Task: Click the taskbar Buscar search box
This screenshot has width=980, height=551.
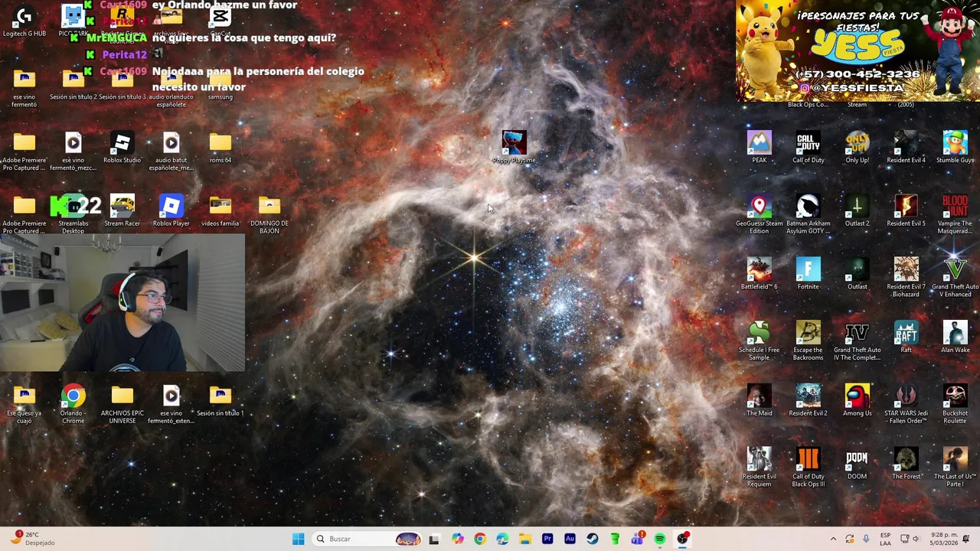Action: [x=368, y=539]
